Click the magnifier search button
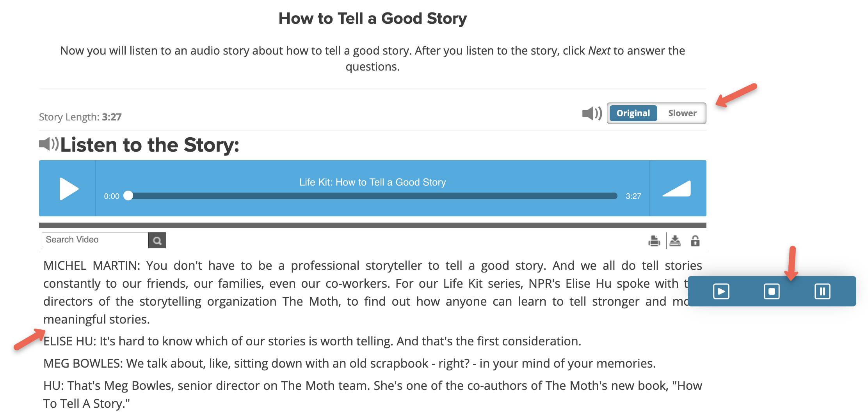The image size is (868, 414). pyautogui.click(x=157, y=240)
